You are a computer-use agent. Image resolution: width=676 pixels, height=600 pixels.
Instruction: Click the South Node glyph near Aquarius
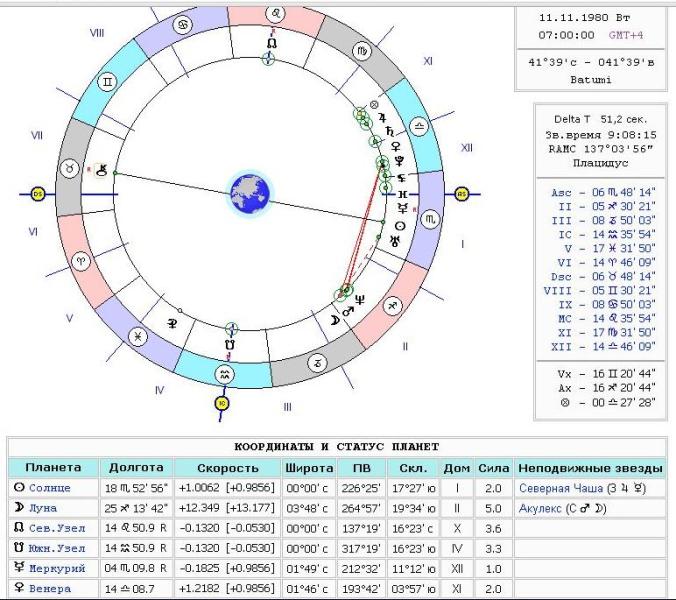[x=230, y=345]
